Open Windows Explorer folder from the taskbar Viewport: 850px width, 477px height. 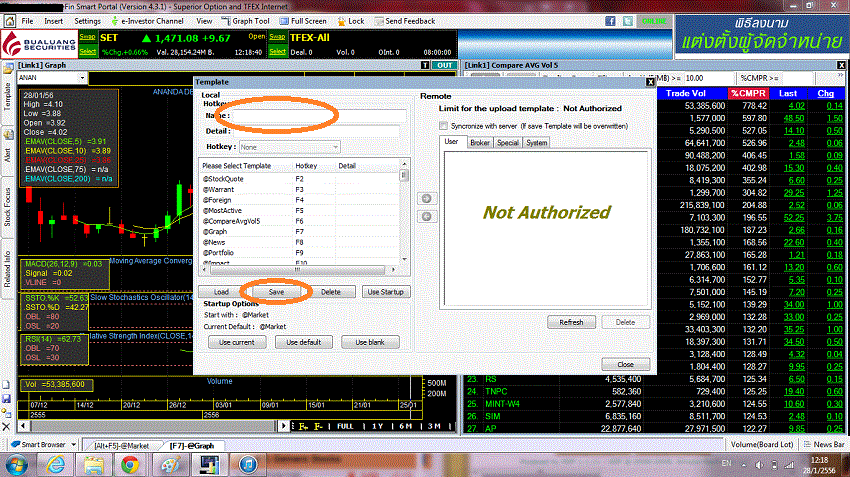click(94, 465)
